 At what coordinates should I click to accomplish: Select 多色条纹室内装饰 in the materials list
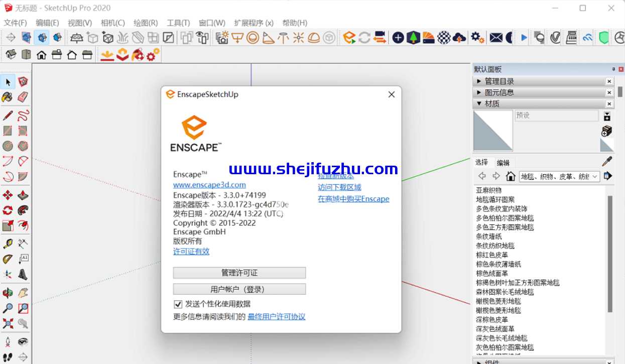[502, 209]
